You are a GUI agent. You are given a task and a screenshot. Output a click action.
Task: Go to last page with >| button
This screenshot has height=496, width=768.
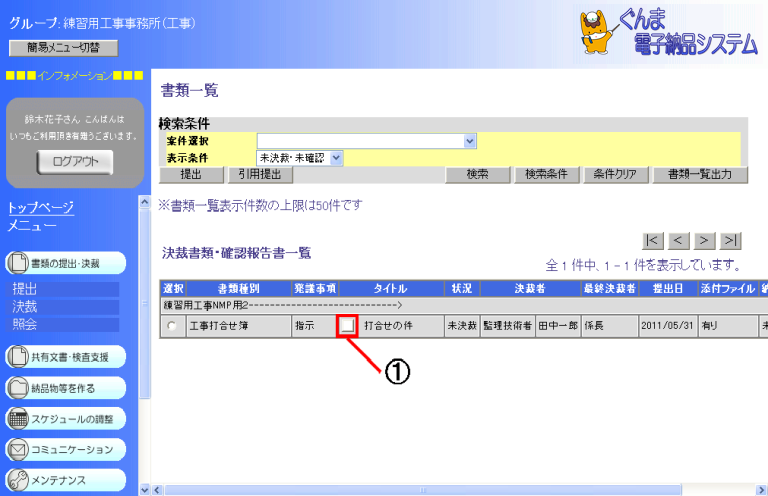730,240
